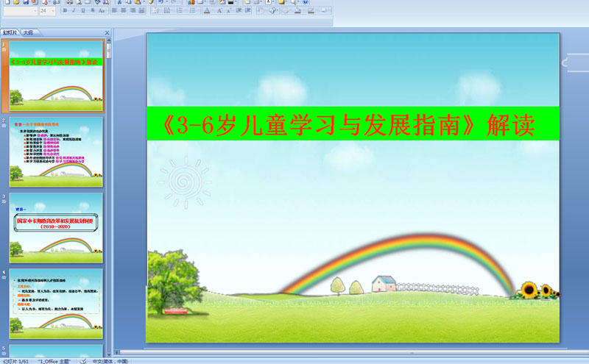Image resolution: width=589 pixels, height=364 pixels.
Task: Toggle bold formatting
Action: (x=65, y=10)
